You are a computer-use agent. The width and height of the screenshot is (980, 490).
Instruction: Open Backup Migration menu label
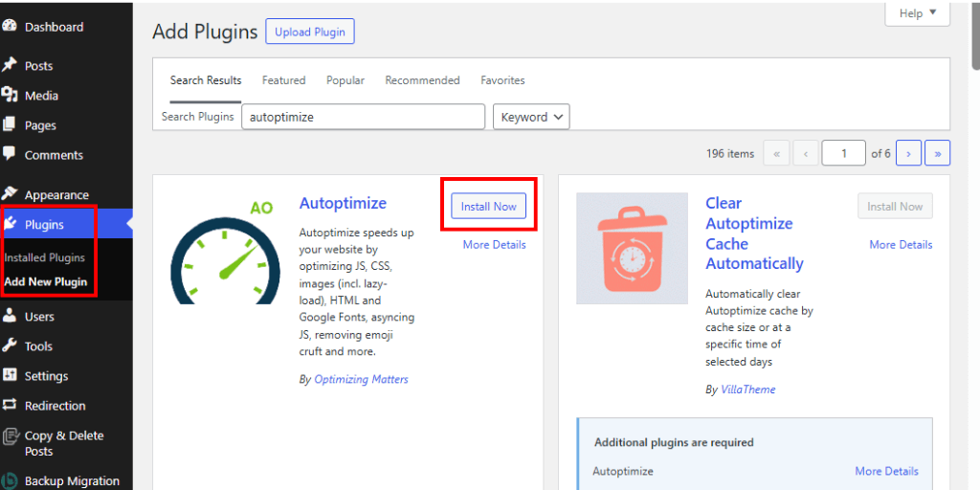click(x=72, y=481)
